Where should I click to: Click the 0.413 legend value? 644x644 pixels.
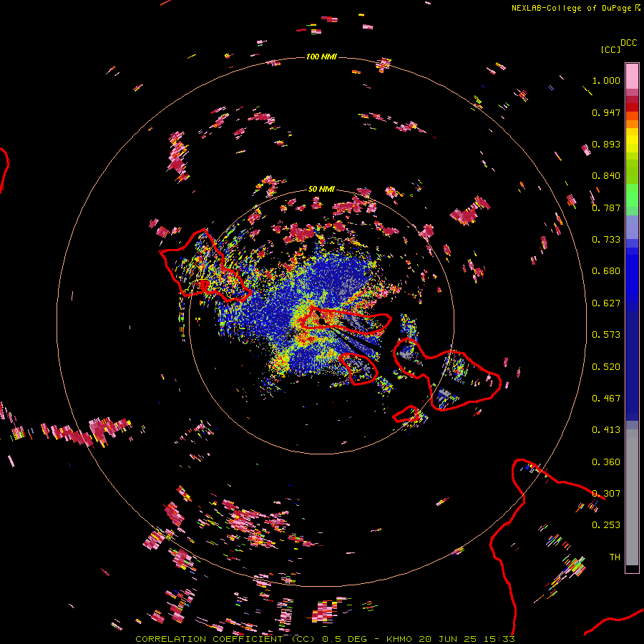[x=606, y=430]
